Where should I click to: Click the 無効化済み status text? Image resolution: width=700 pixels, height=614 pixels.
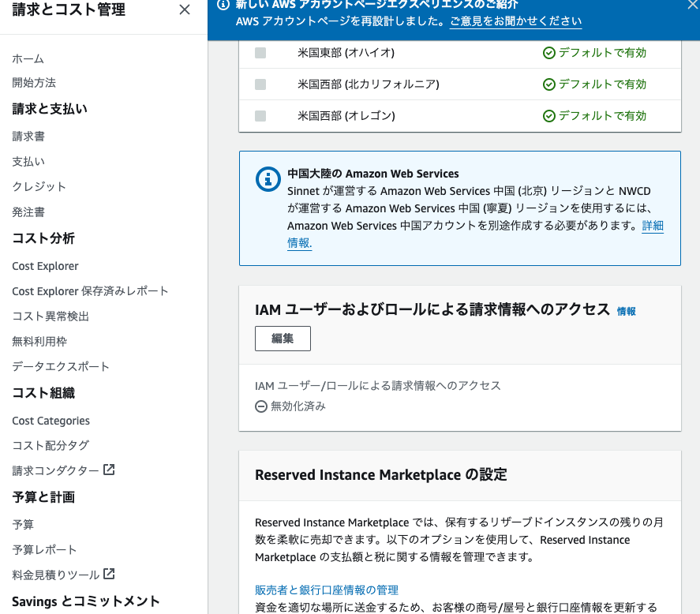298,406
